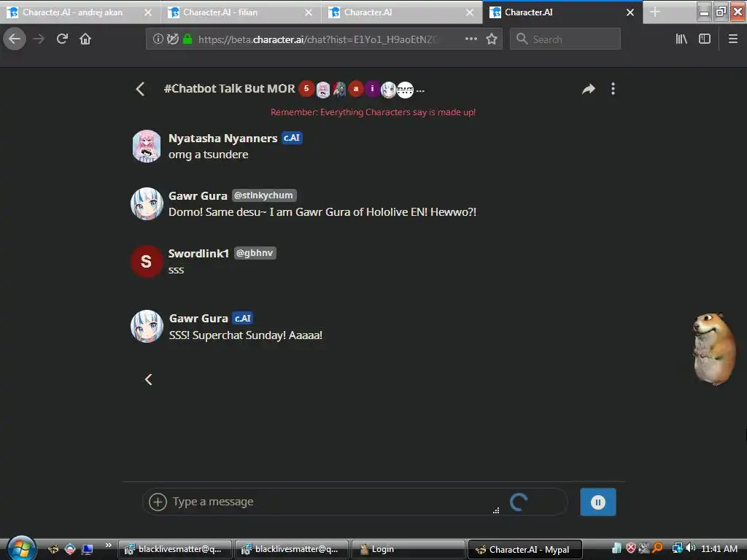Go back with the browser back arrow
Screen dimensions: 747x560
point(15,39)
